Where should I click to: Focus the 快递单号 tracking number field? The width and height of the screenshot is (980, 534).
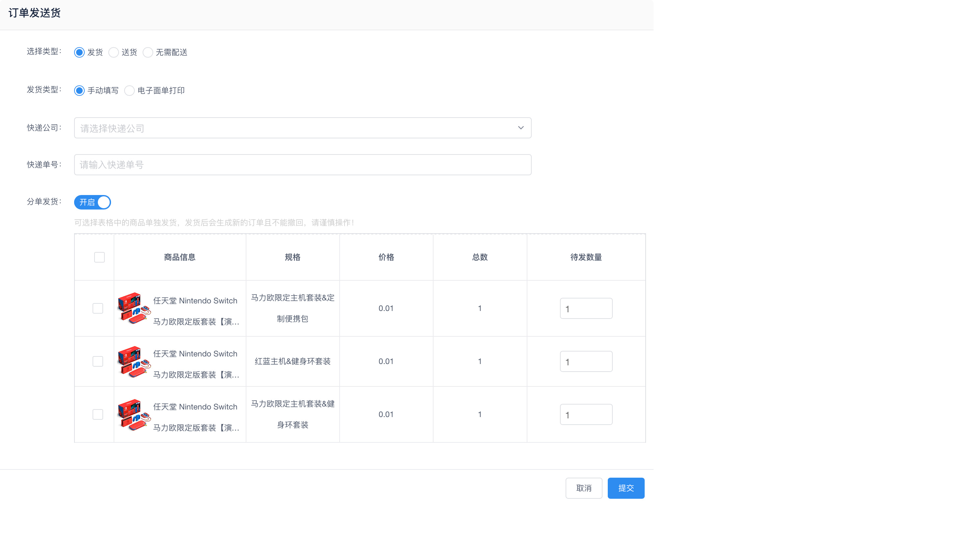[302, 165]
